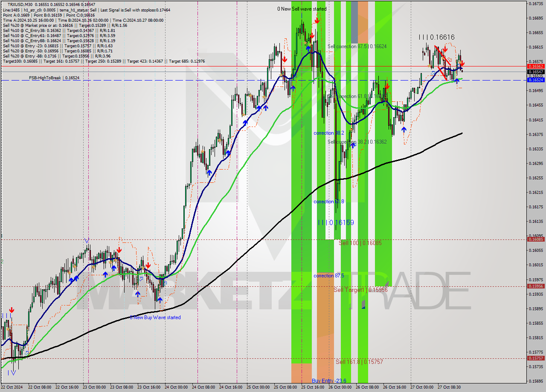Click current price tag 0.16547
This screenshot has width=546, height=392.
coord(536,72)
